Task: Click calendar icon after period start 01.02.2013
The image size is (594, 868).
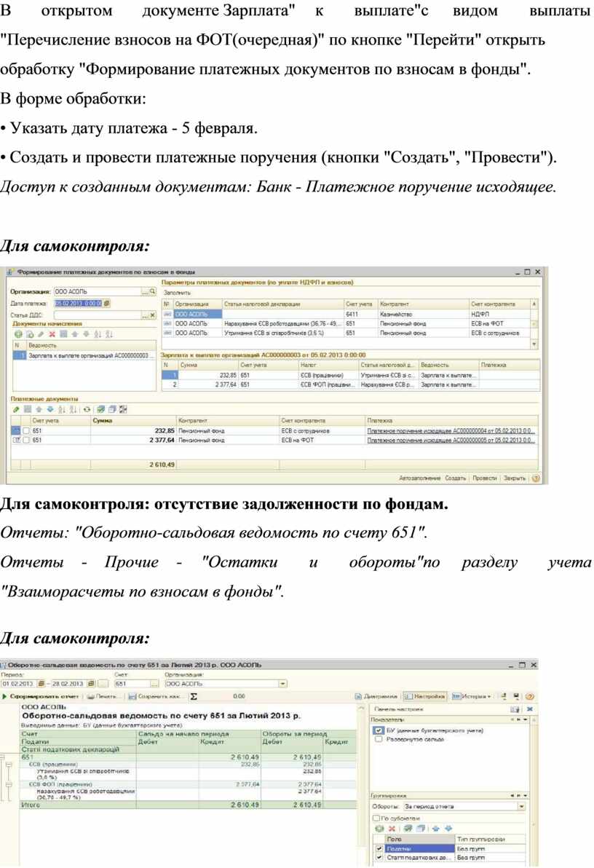Action: click(41, 684)
